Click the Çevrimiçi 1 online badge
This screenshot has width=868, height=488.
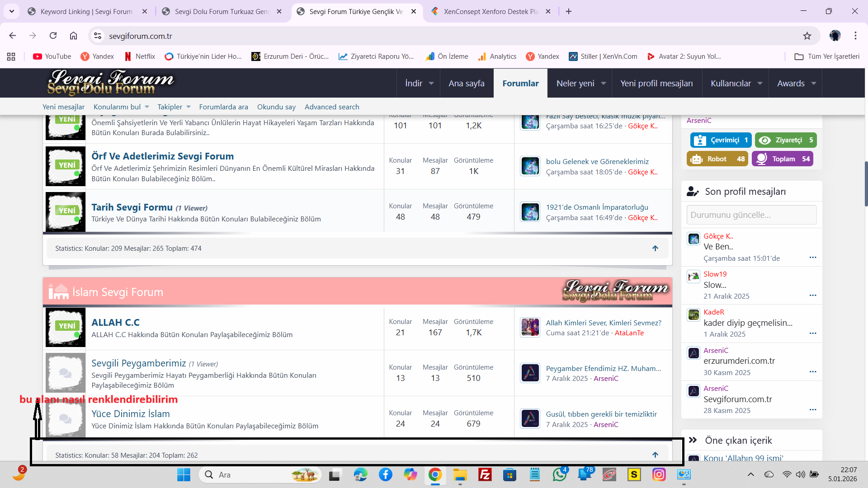coord(721,140)
